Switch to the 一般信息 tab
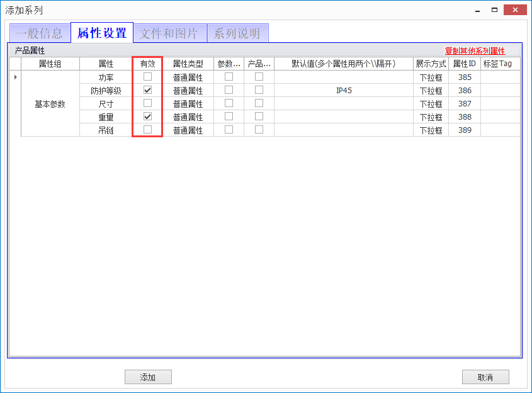This screenshot has width=532, height=393. 40,33
